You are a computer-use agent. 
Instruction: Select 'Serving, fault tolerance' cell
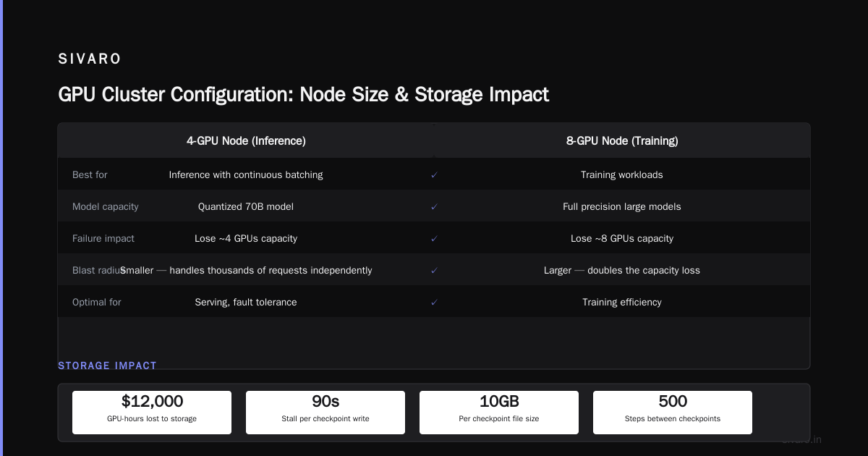(x=246, y=303)
